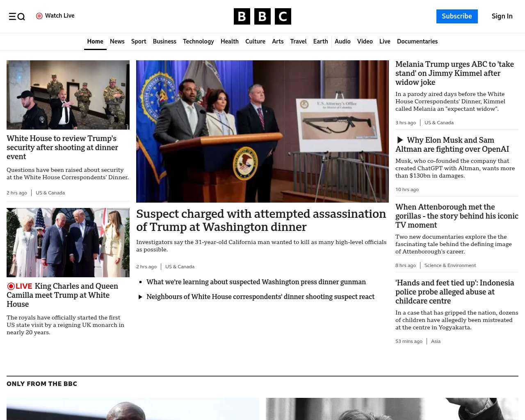Read King Charles and Queen Camilla story
The height and width of the screenshot is (420, 525).
(62, 295)
